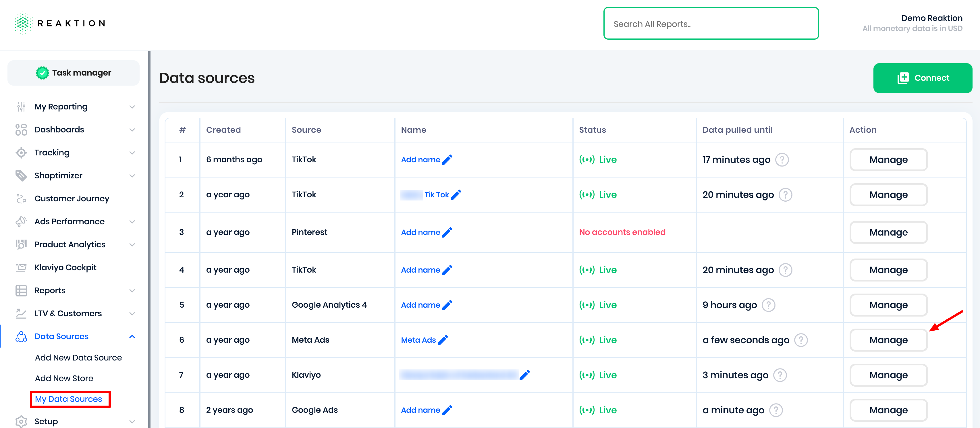
Task: Click help question mark beside '9 hours ago'
Action: [768, 305]
